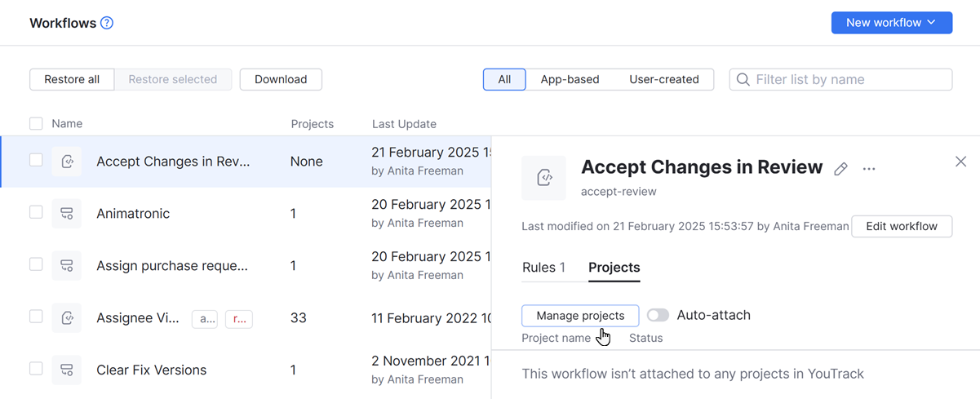Click the large script icon in details panel
Image resolution: width=980 pixels, height=399 pixels.
click(544, 178)
